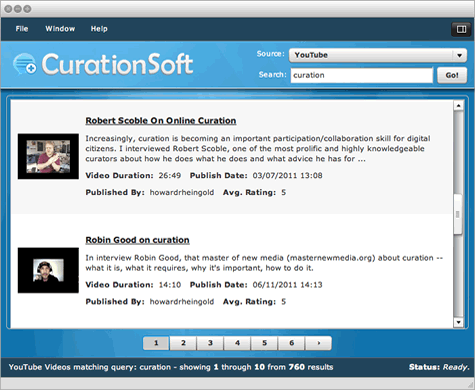475x390 pixels.
Task: Open the File menu
Action: [22, 29]
